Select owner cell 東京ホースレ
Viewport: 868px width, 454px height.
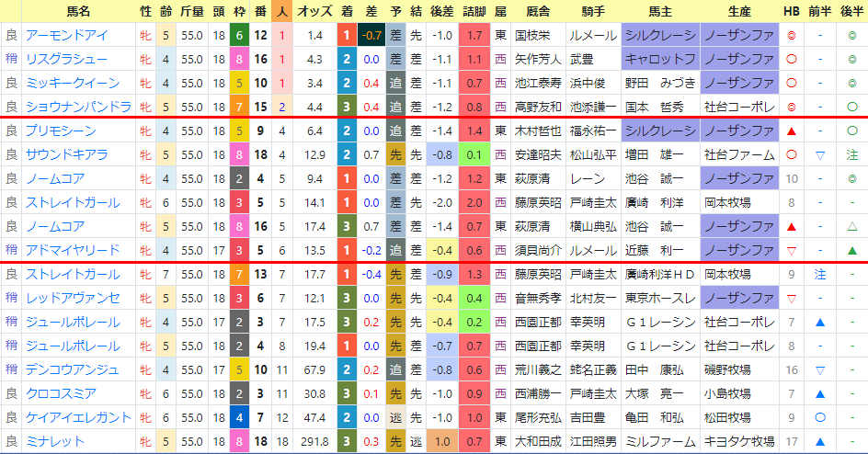pos(660,298)
